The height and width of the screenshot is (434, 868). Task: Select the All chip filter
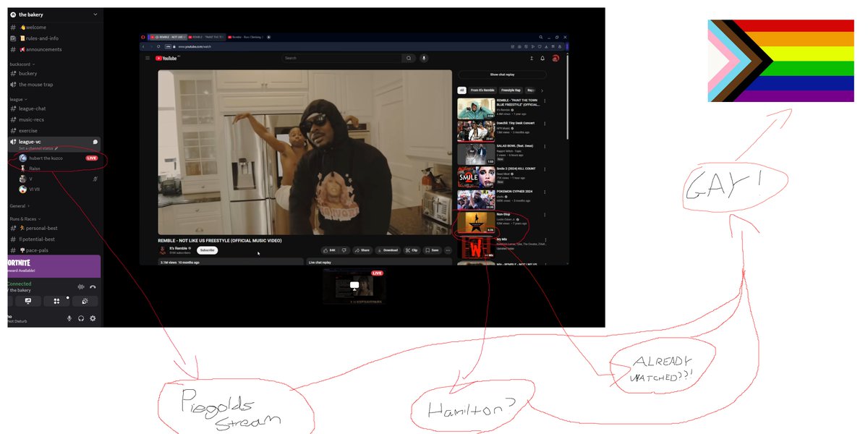pyautogui.click(x=461, y=90)
